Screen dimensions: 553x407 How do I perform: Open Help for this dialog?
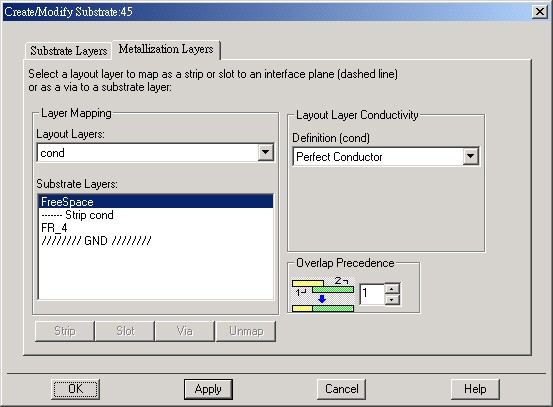click(x=475, y=389)
